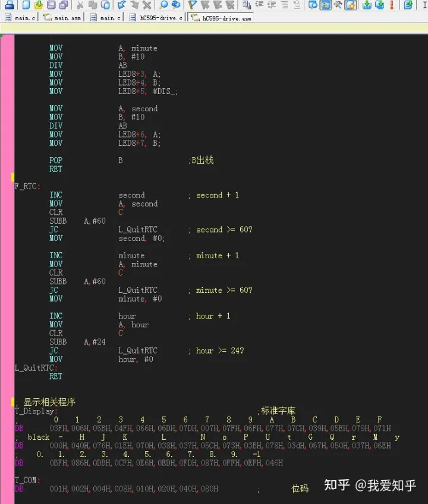
Task: Click the Print icon in the toolbar
Action: [10, 5]
